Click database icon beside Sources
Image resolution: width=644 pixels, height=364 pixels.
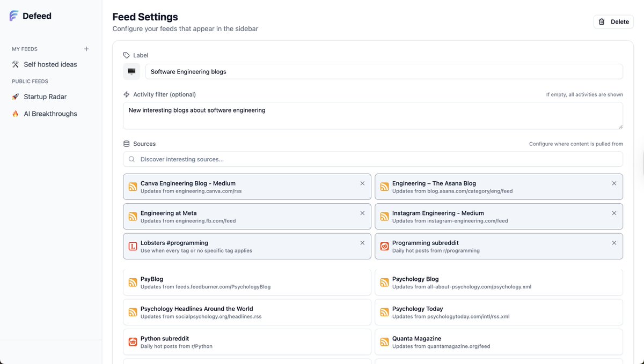point(127,144)
